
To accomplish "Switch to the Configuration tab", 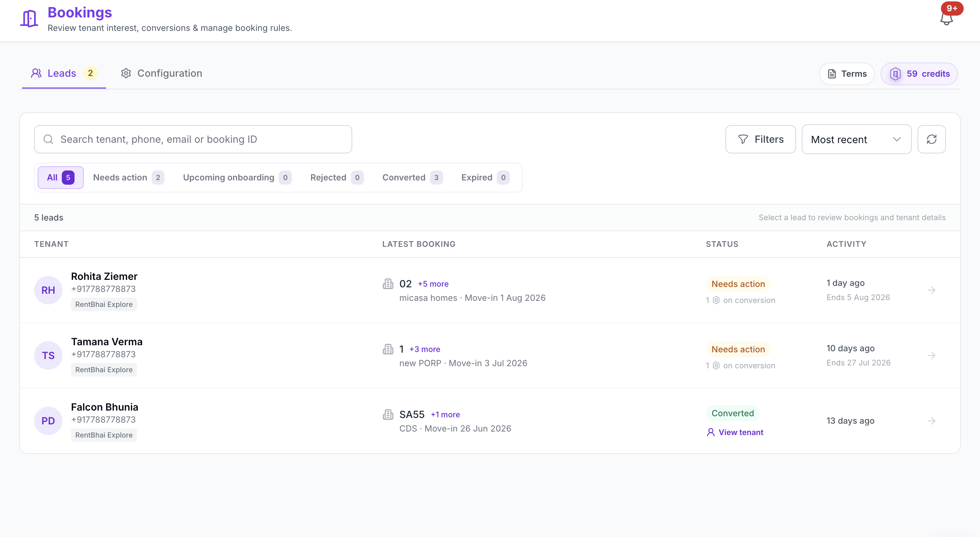I will [x=161, y=74].
